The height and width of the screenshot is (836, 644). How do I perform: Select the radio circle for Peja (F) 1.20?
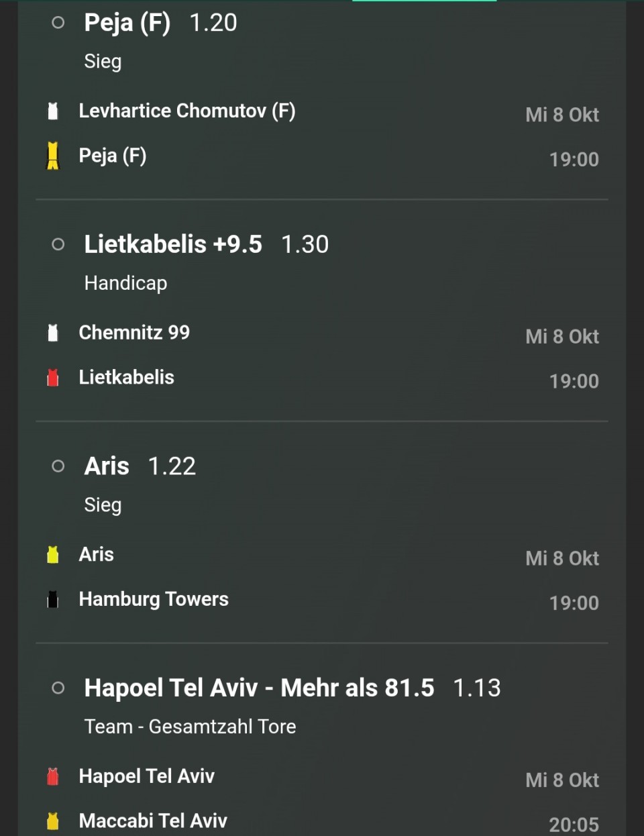(x=58, y=23)
